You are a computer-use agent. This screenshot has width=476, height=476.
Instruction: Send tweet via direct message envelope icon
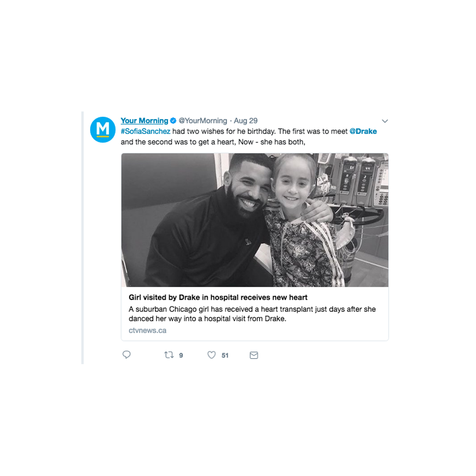coord(254,355)
